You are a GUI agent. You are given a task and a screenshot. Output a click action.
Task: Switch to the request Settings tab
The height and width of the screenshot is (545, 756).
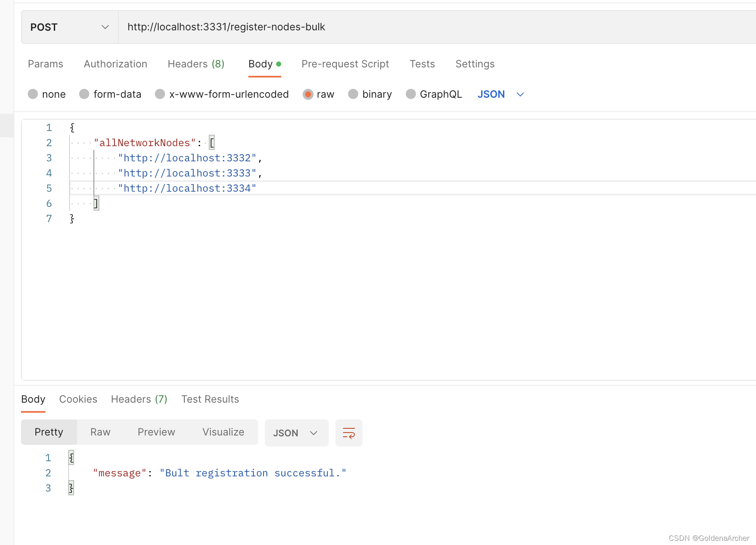tap(475, 64)
